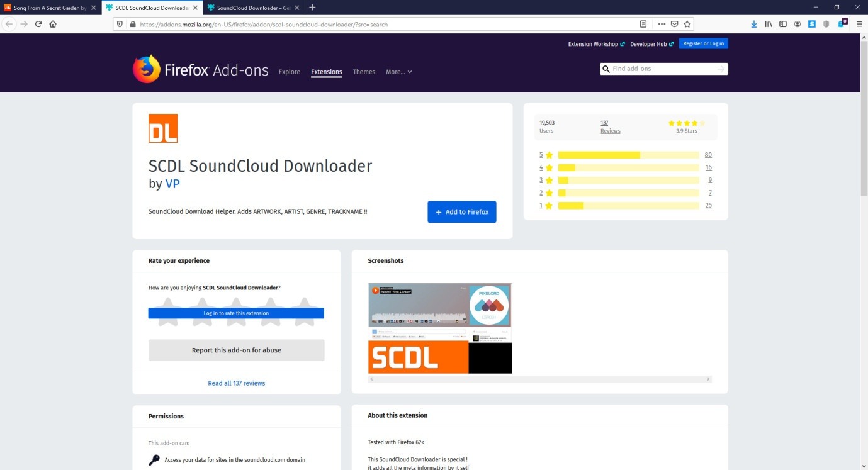The width and height of the screenshot is (868, 470).
Task: Click the 25 one-star reviews count
Action: click(708, 205)
